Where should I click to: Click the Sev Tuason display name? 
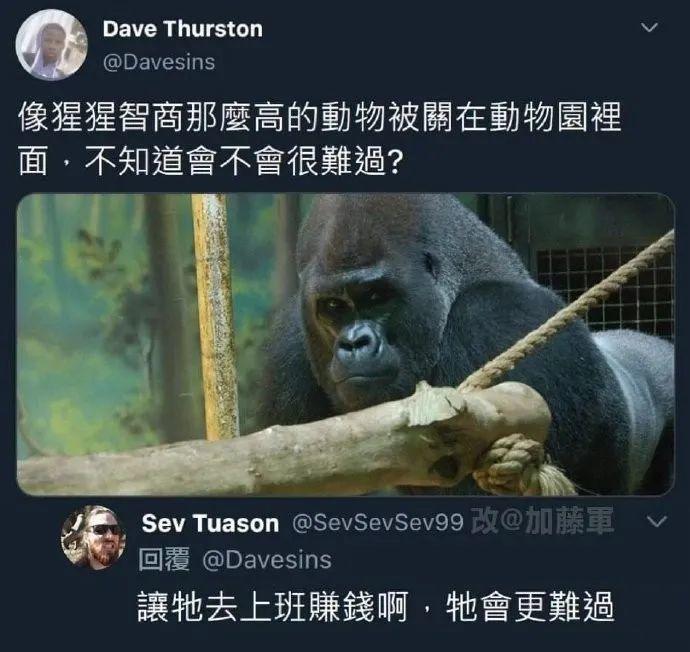click(x=210, y=524)
